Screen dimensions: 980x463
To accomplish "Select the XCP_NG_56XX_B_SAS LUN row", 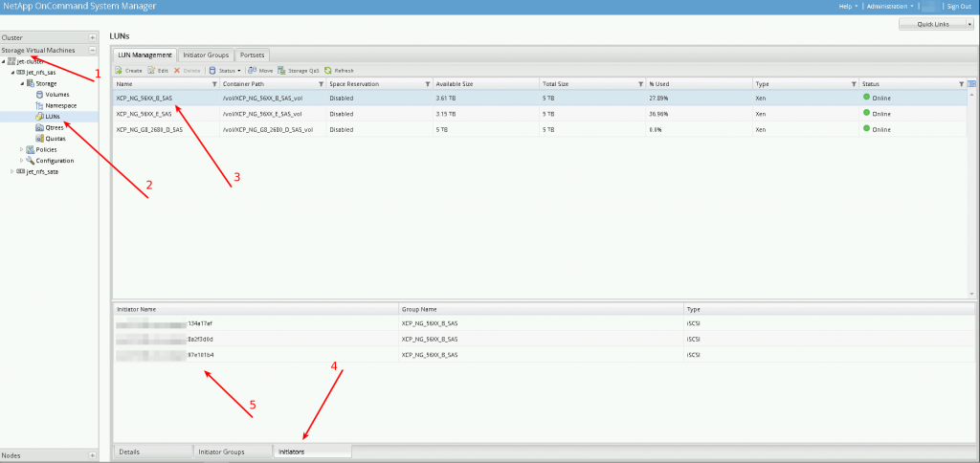I will [x=541, y=99].
